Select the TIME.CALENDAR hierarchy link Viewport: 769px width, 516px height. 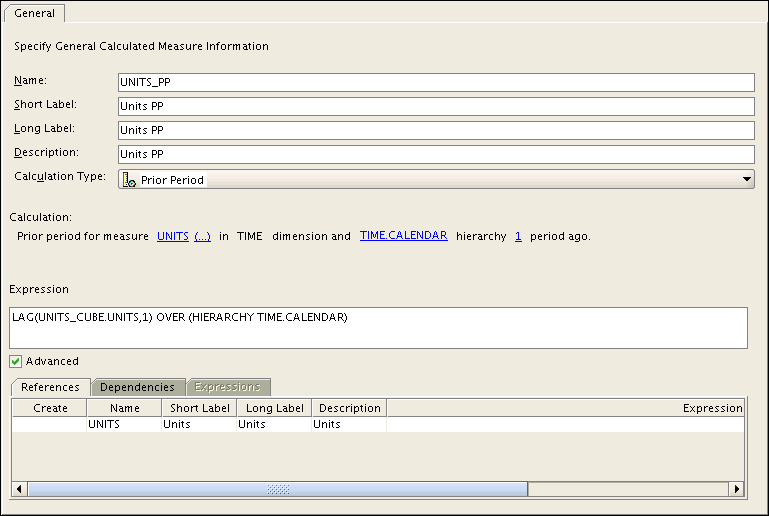tap(403, 236)
